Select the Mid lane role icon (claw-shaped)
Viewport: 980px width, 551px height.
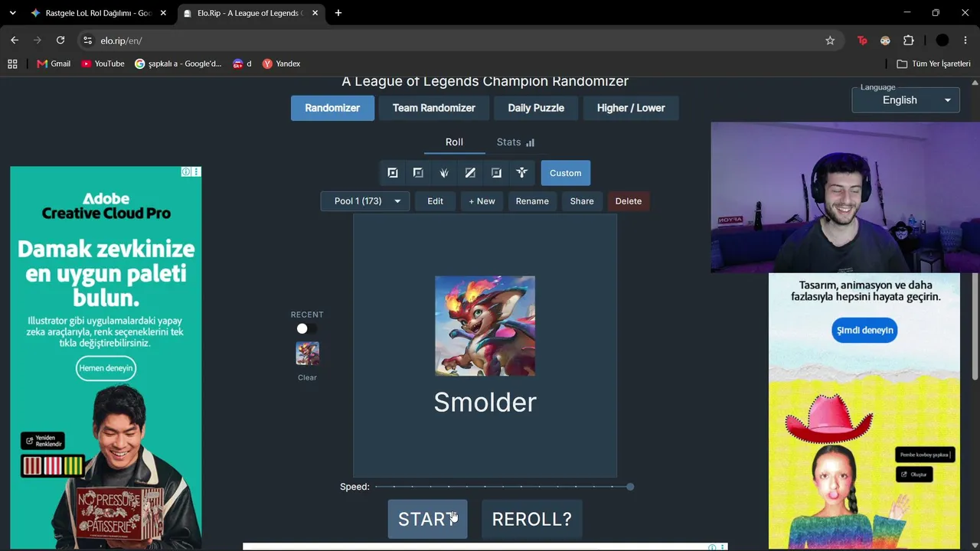pos(444,173)
